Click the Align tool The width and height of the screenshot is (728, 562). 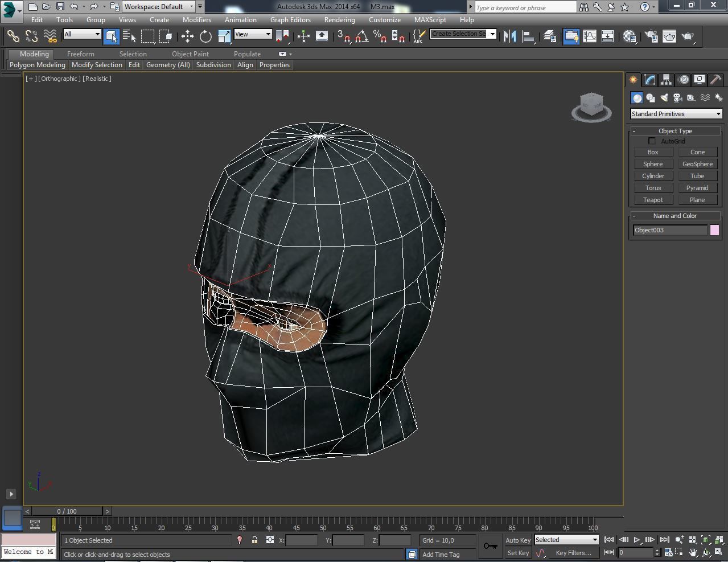coord(528,36)
